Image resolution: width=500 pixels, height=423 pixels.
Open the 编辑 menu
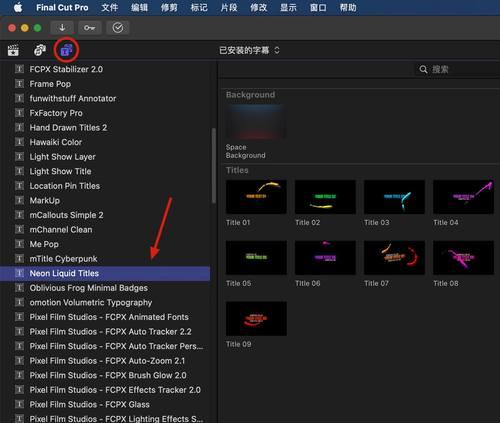click(139, 7)
